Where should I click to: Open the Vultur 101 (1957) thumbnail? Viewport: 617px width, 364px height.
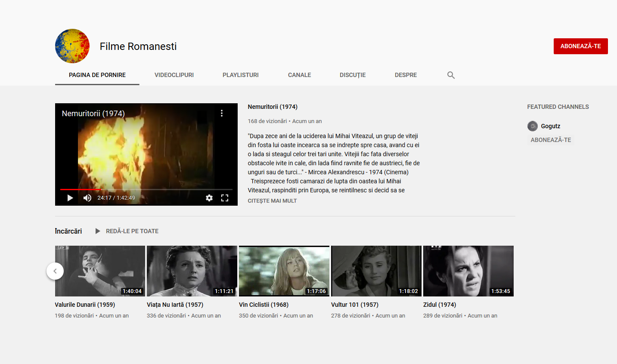376,271
